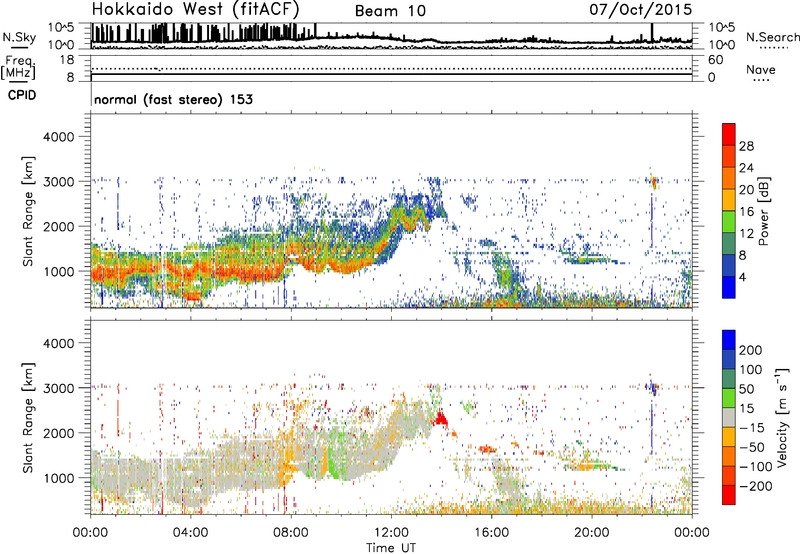Click the '1000' tick on the velocity panel
The width and height of the screenshot is (800, 554).
pos(58,478)
